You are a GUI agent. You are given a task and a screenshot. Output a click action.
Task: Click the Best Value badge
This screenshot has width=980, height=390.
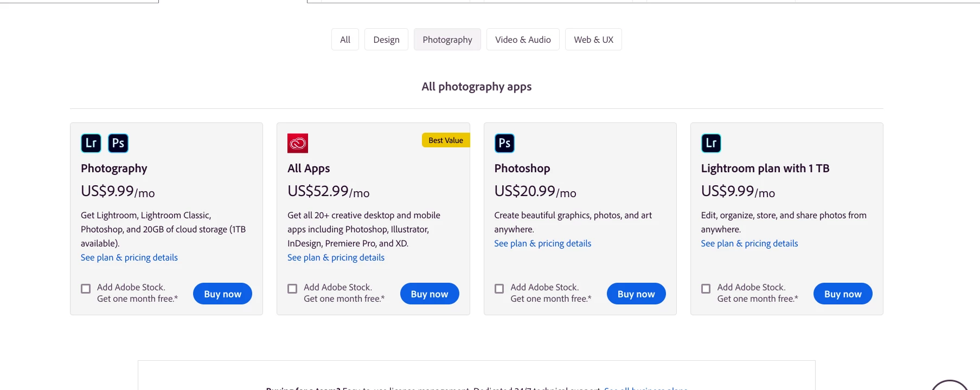446,140
